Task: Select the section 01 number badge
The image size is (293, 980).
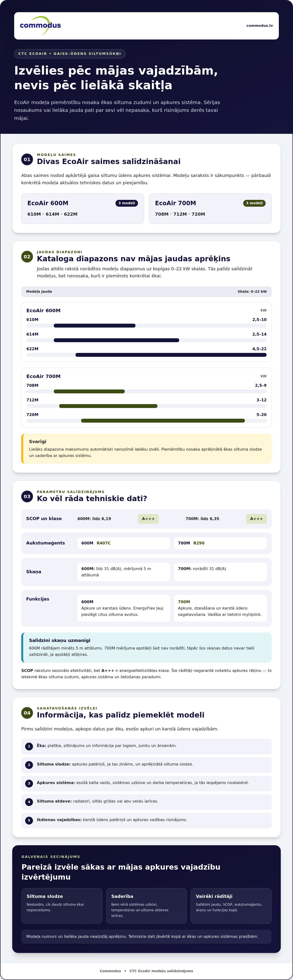Action: click(27, 159)
